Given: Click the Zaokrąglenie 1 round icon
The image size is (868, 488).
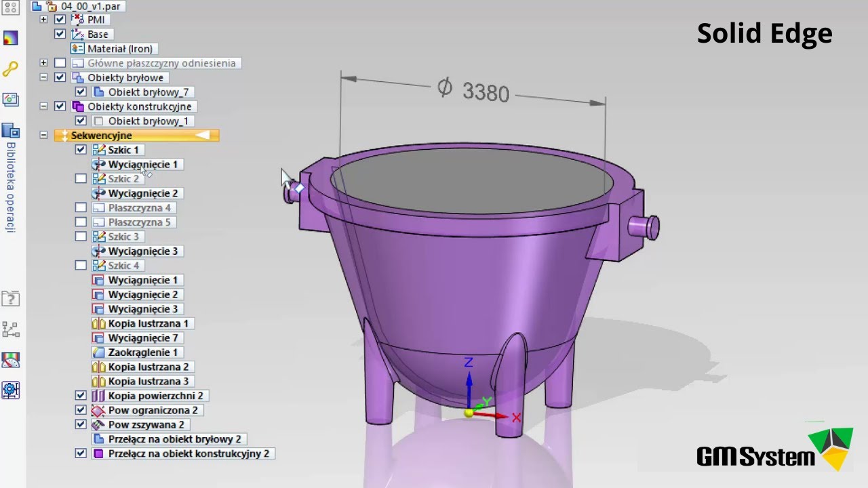Looking at the screenshot, I should pyautogui.click(x=98, y=352).
